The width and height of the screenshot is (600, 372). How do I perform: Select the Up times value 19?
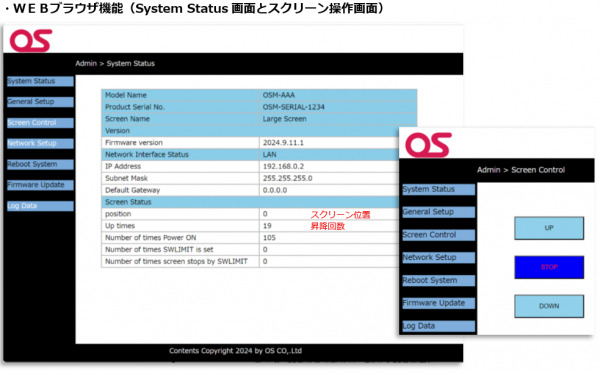pyautogui.click(x=267, y=226)
